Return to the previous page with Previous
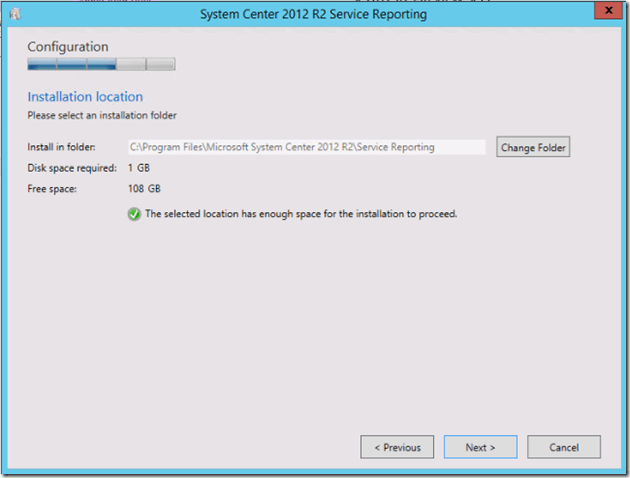This screenshot has width=630, height=478. click(397, 447)
